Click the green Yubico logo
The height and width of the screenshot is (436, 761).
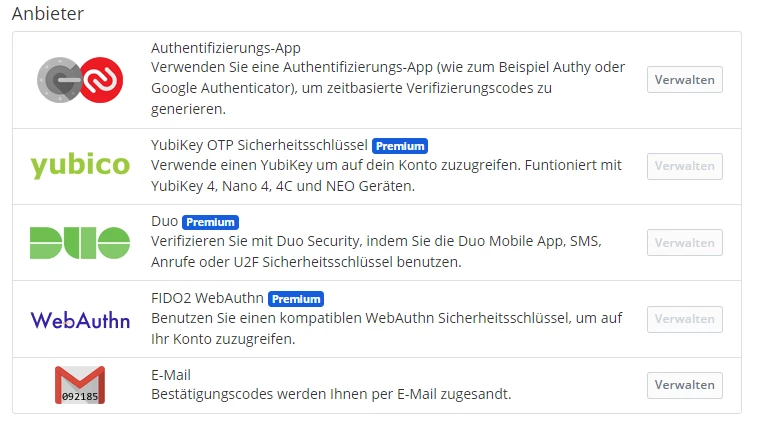click(x=80, y=165)
